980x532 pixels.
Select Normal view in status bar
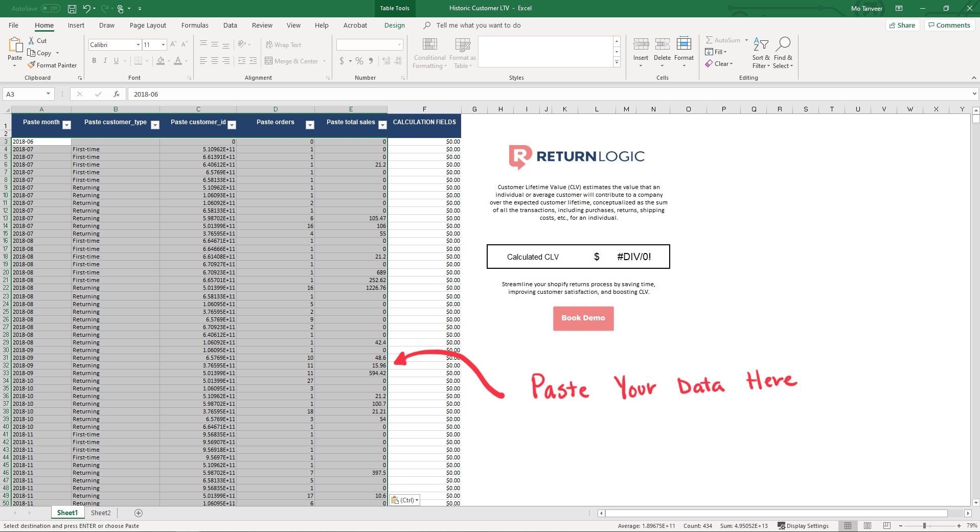(x=848, y=525)
